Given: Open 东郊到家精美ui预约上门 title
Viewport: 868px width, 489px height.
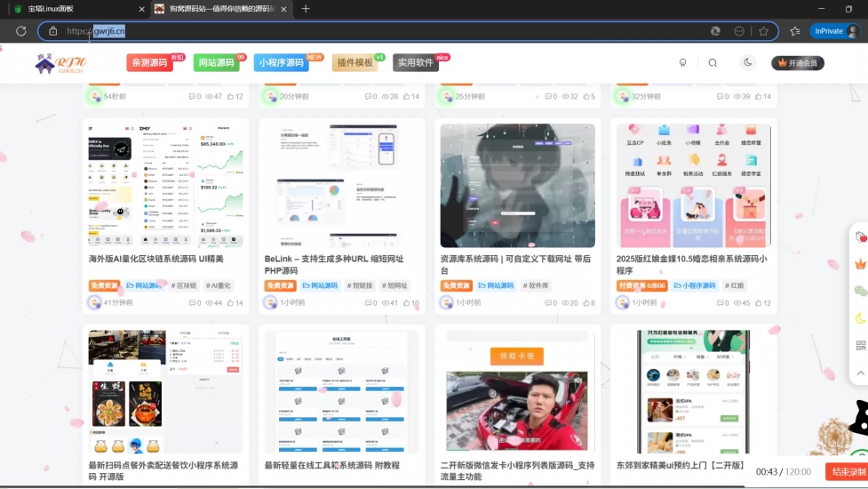Looking at the screenshot, I should [x=681, y=465].
